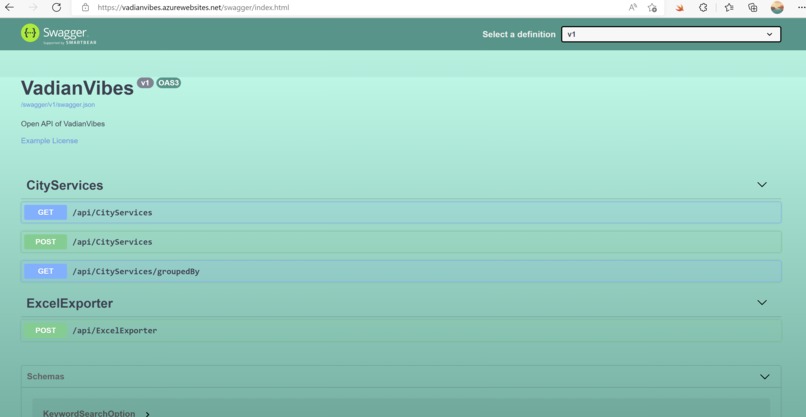Open the Read aloud icon
806x417 pixels.
point(633,8)
